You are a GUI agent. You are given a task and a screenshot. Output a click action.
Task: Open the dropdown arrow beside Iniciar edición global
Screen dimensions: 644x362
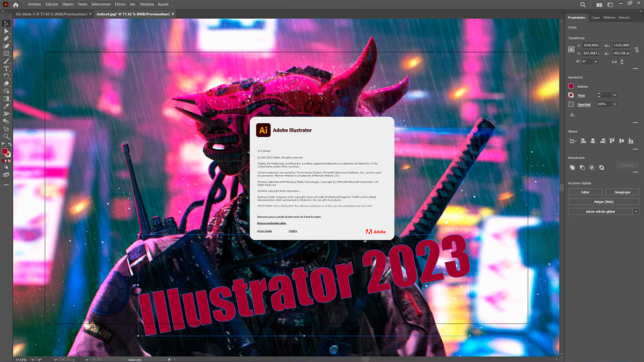click(x=636, y=211)
